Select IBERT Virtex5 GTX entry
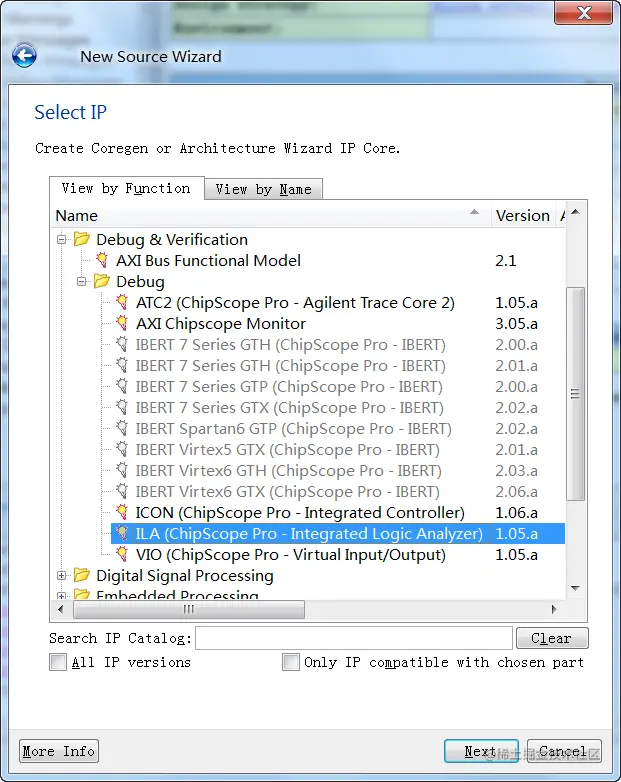 pos(287,449)
